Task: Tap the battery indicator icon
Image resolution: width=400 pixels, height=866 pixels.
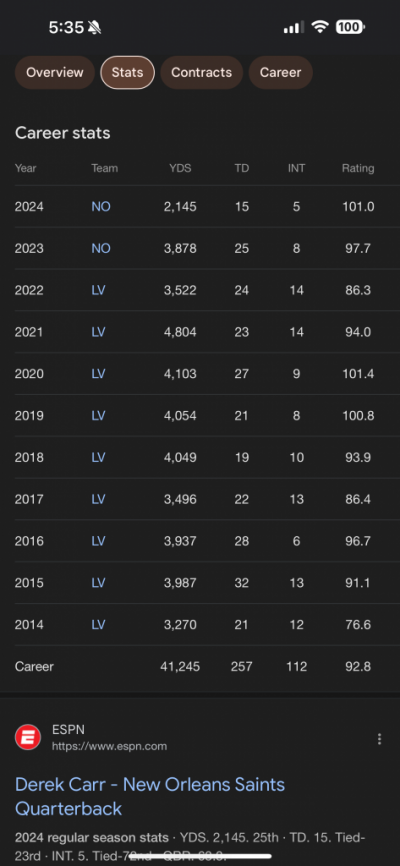Action: point(350,27)
